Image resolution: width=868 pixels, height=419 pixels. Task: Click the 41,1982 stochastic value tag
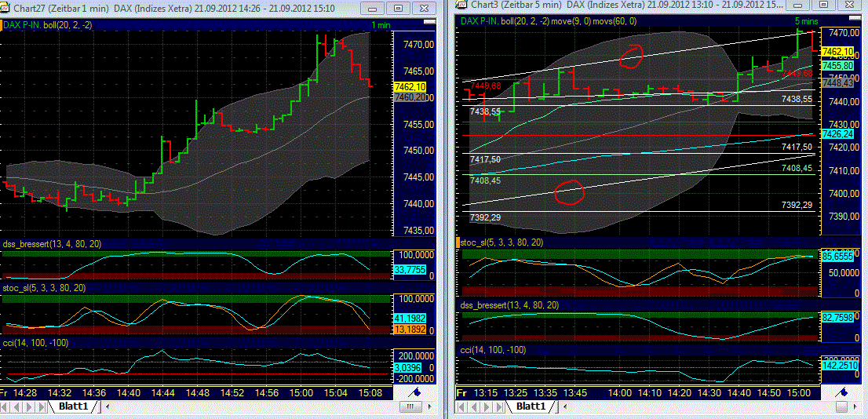pyautogui.click(x=410, y=319)
